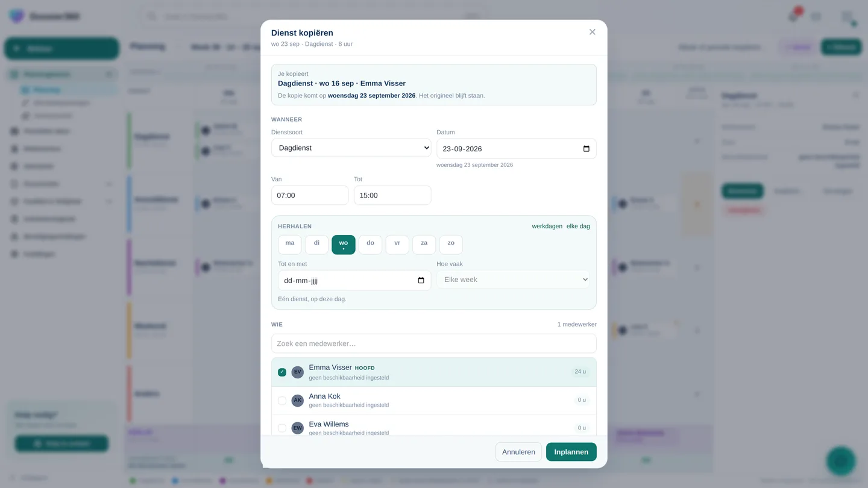Close the Dienst kopiëren dialog

point(593,32)
